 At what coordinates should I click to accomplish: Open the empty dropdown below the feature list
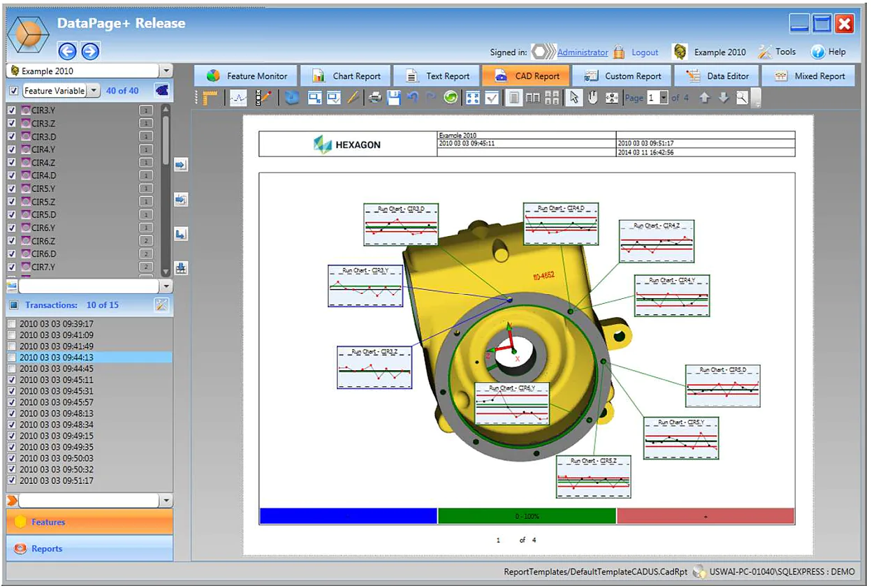click(x=166, y=286)
